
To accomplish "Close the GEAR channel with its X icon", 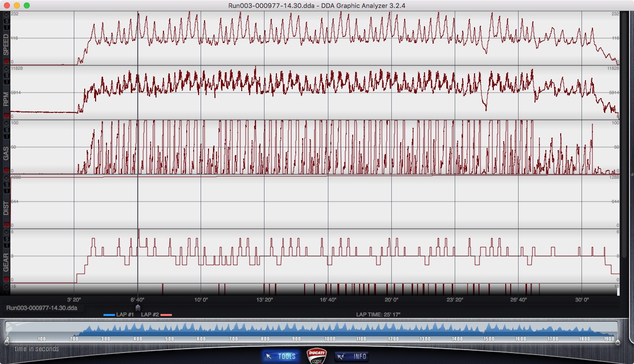I will tap(6, 232).
